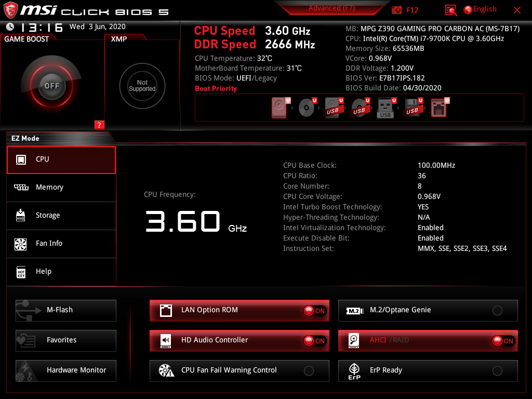The height and width of the screenshot is (399, 532).
Task: Open the Help hotkey tab
Action: (x=61, y=272)
